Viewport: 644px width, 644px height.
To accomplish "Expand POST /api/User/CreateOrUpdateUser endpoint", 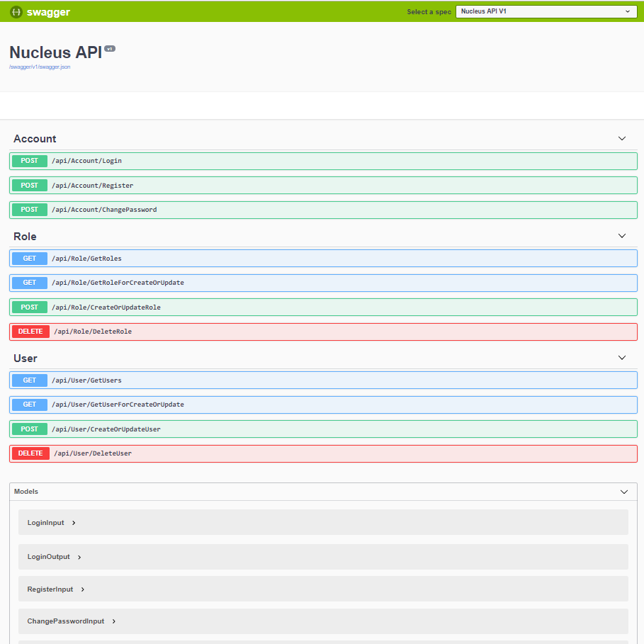I will (x=323, y=429).
